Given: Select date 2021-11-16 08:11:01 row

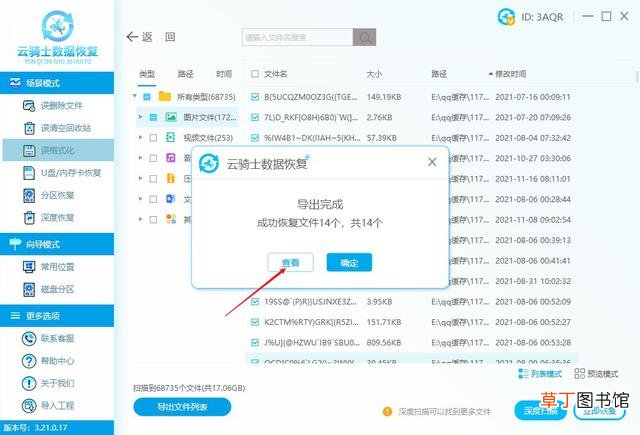Looking at the screenshot, I should click(533, 179).
